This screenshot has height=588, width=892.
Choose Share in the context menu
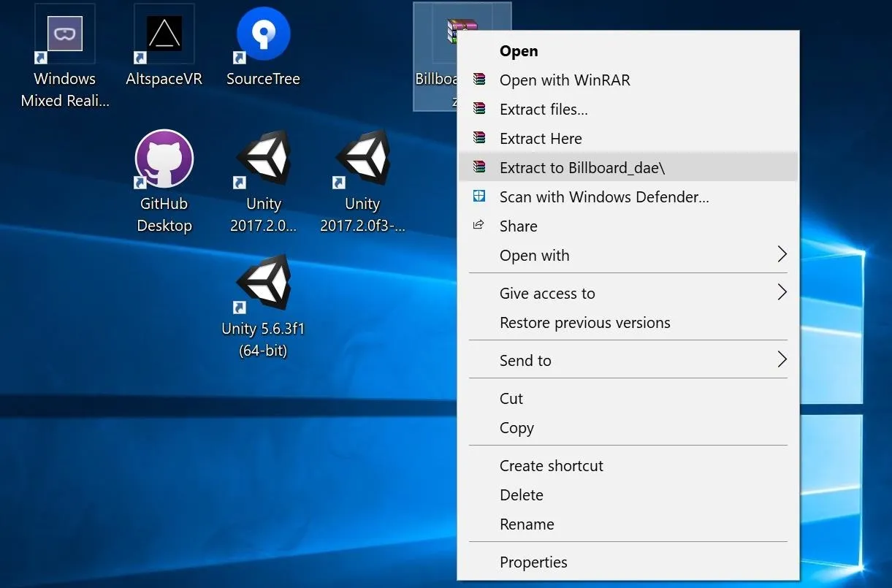(628, 226)
